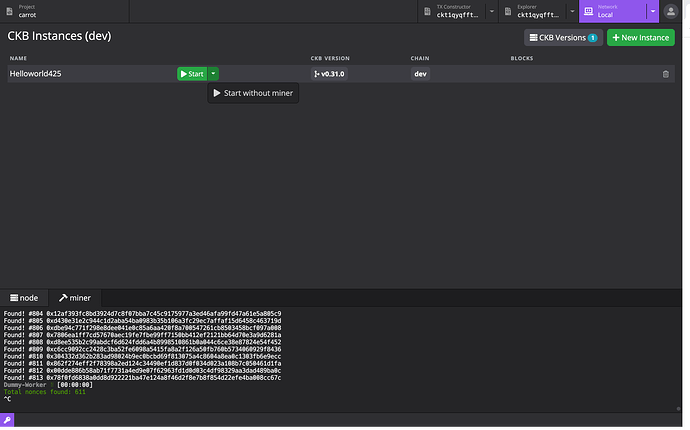Switch to the miner tab

75,298
